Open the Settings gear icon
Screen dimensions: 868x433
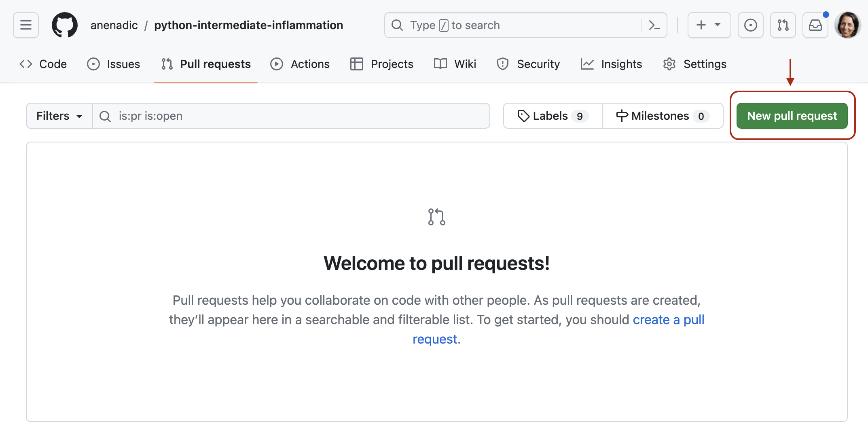click(x=669, y=64)
